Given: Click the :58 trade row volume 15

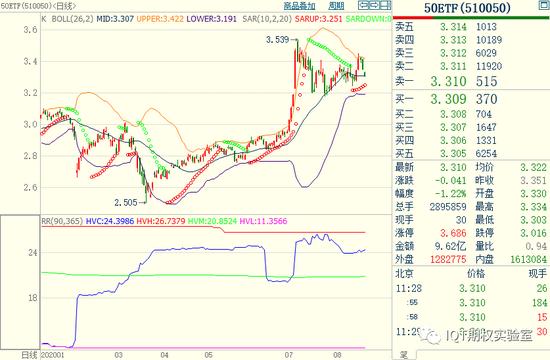Looking at the screenshot, I should click(542, 317).
